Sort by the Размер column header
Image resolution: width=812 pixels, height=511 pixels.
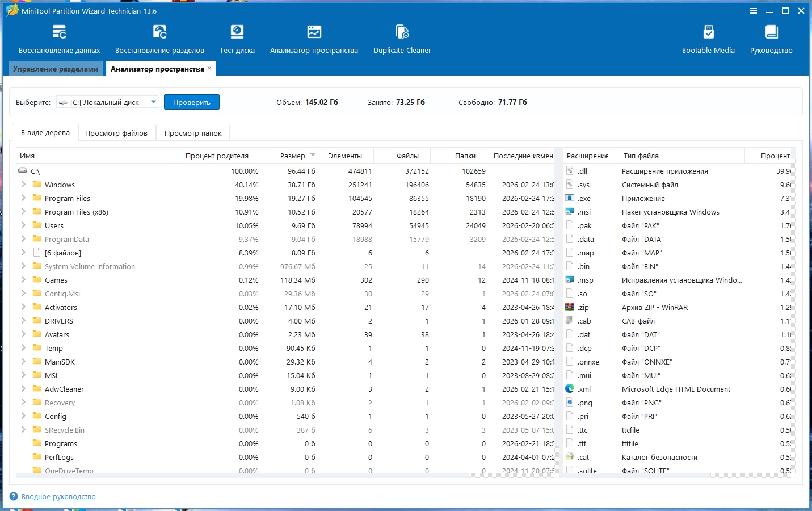point(292,156)
